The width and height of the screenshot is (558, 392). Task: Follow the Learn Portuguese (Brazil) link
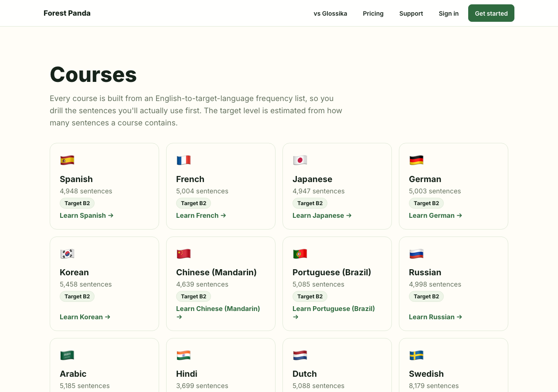pyautogui.click(x=333, y=312)
